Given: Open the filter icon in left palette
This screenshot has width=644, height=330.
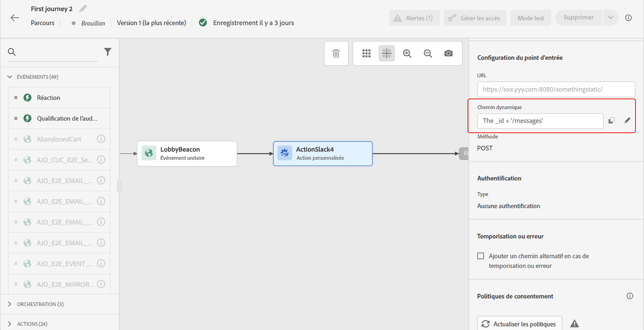Looking at the screenshot, I should pos(107,52).
